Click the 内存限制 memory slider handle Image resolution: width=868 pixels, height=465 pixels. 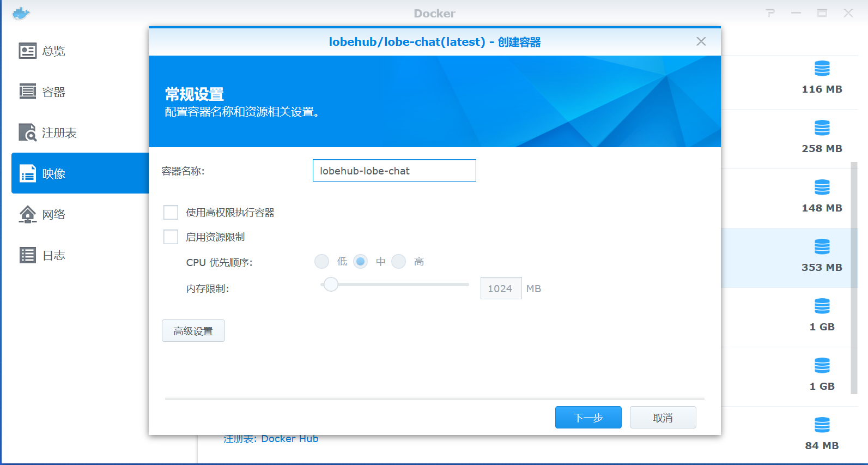coord(331,285)
